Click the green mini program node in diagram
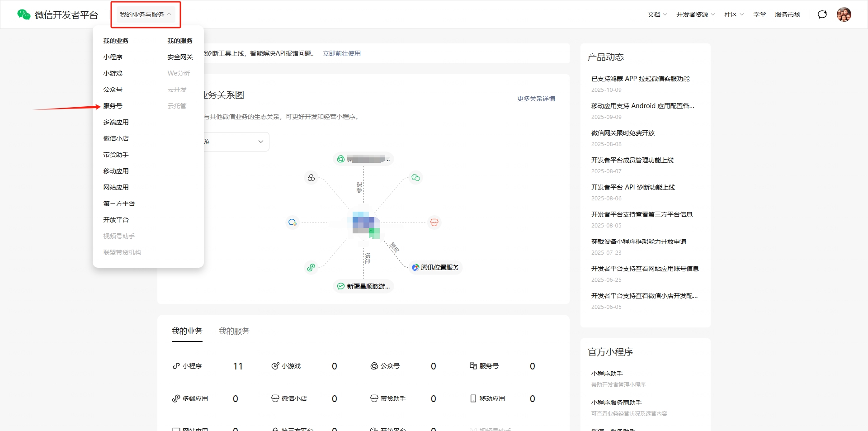This screenshot has width=868, height=431. click(x=311, y=267)
